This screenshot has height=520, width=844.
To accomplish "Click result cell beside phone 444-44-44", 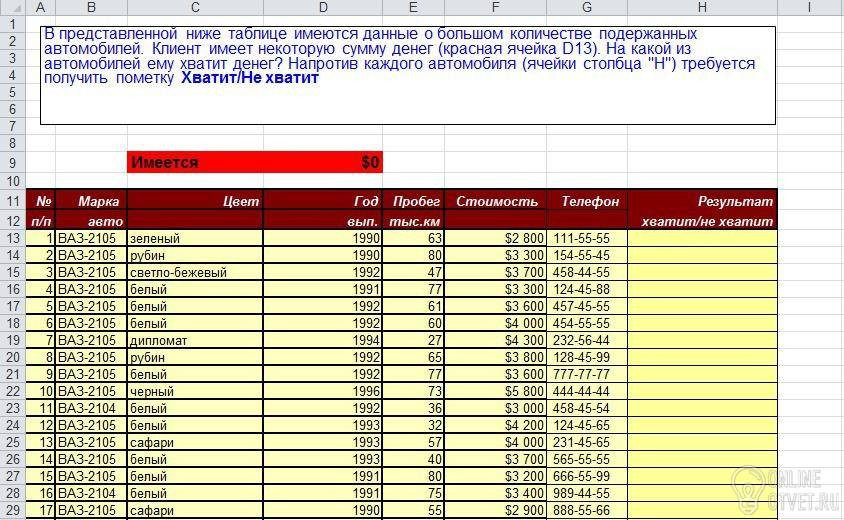I will click(702, 391).
